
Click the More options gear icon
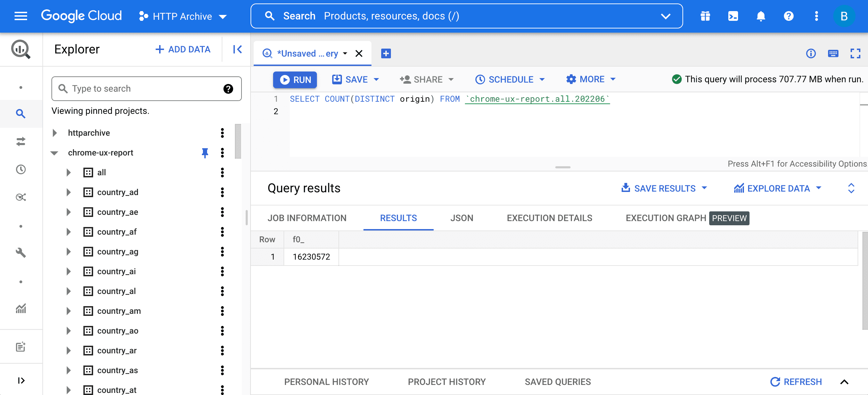[x=571, y=79]
